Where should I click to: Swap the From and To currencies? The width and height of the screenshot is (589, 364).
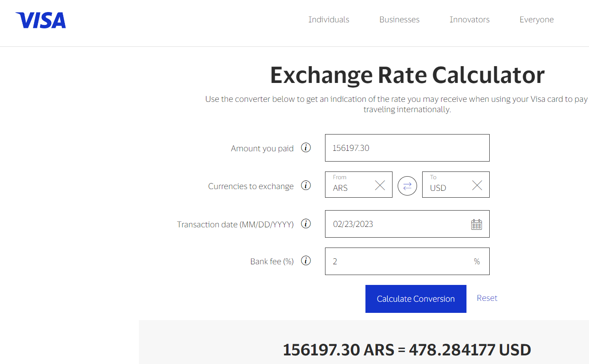pos(407,186)
